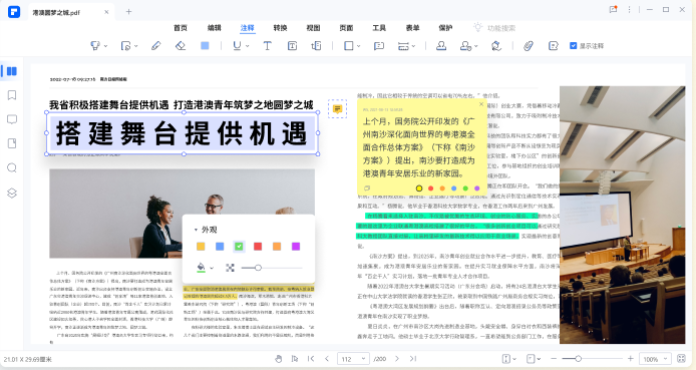Open the layers sidebar panel
The image size is (696, 370).
click(12, 193)
